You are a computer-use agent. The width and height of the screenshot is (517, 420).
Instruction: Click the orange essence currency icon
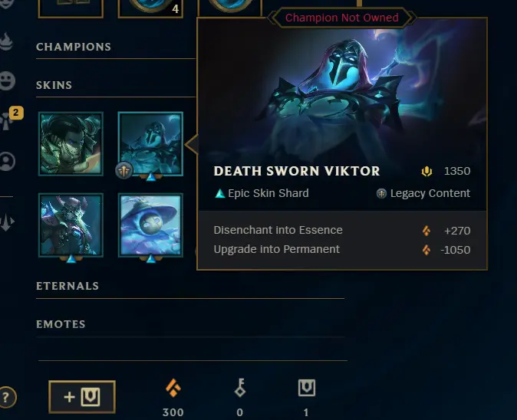click(173, 388)
